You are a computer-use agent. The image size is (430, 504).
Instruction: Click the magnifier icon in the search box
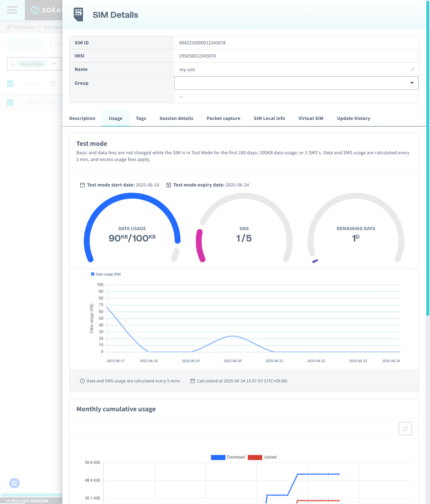13,64
